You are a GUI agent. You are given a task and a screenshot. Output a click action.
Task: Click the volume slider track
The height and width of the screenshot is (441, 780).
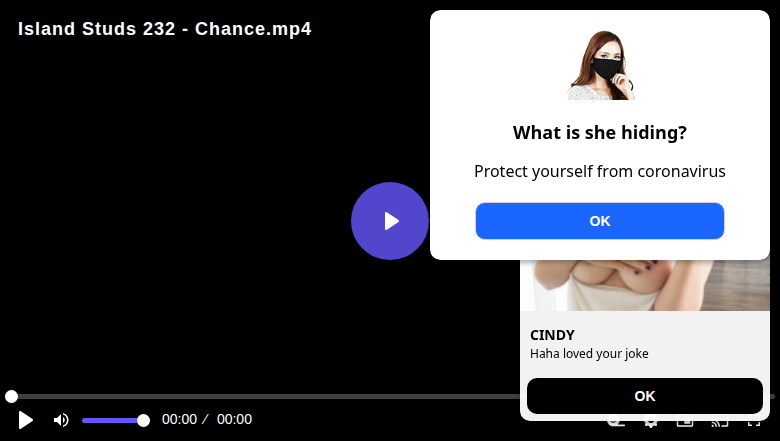coord(113,421)
